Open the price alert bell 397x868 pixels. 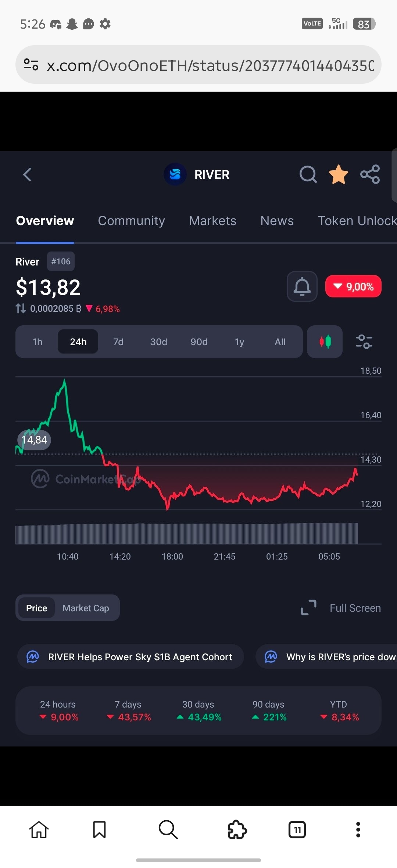click(302, 286)
